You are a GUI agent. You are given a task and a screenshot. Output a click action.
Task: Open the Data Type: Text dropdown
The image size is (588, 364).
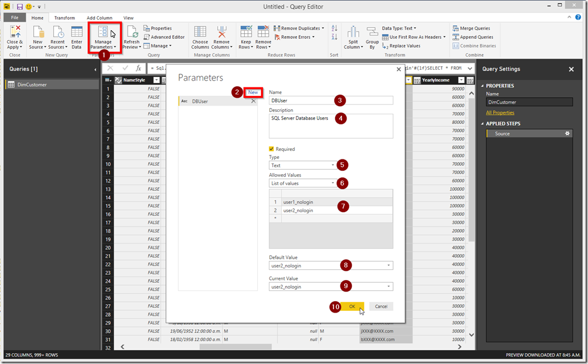pyautogui.click(x=399, y=29)
